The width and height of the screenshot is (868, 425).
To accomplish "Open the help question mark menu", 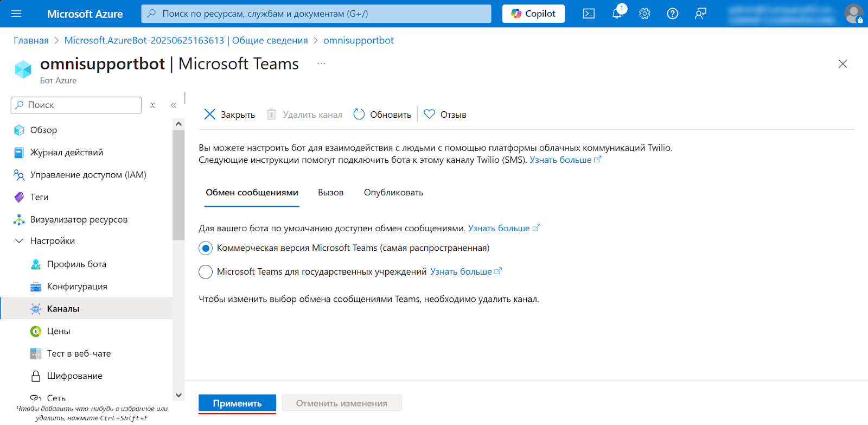I will (x=673, y=14).
